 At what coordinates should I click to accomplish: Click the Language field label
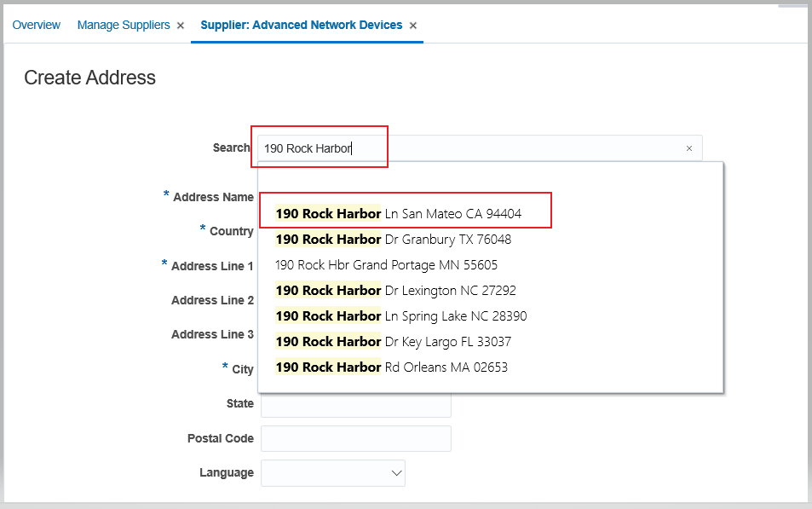coord(227,472)
